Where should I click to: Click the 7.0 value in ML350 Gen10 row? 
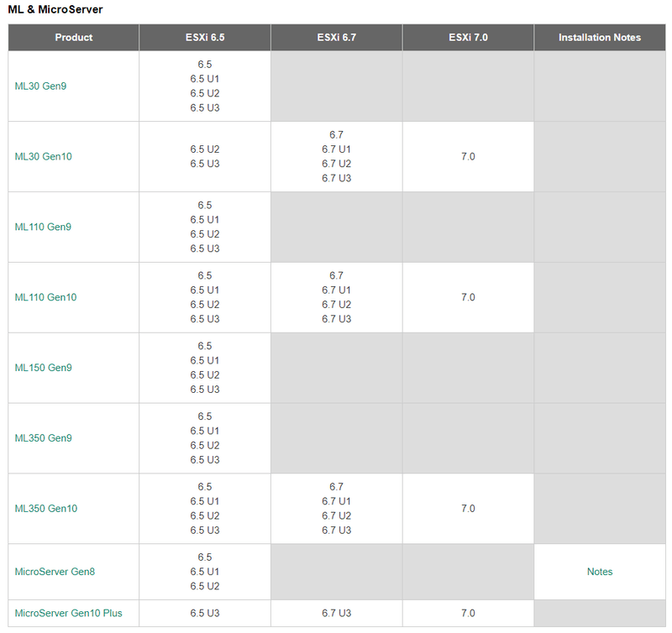(468, 509)
